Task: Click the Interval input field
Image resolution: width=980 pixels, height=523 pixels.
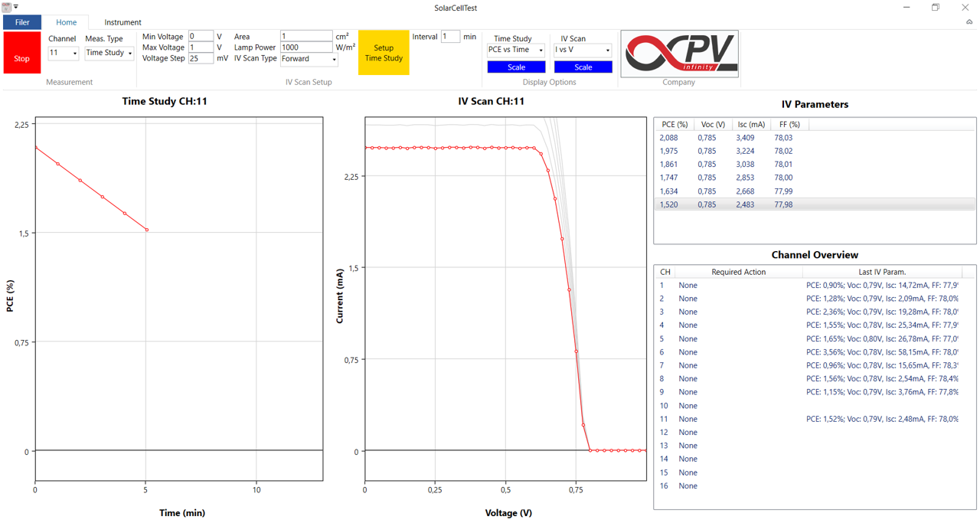Action: pos(449,35)
